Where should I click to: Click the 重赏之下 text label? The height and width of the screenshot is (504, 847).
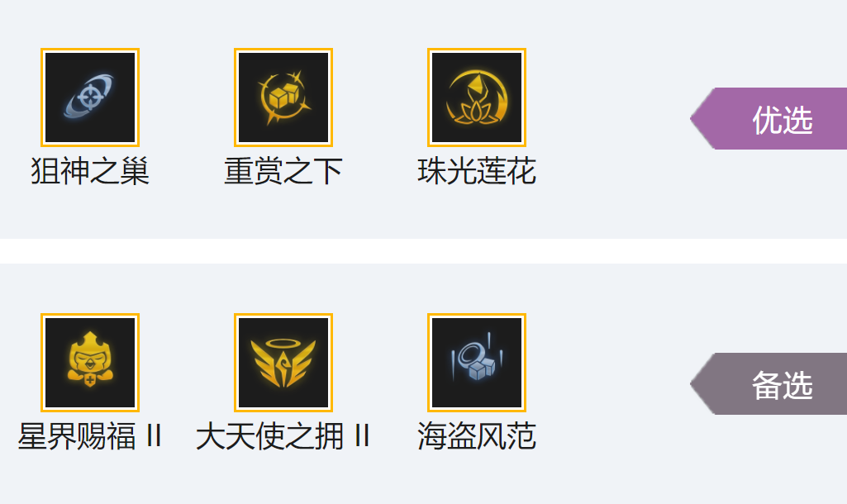click(x=283, y=171)
